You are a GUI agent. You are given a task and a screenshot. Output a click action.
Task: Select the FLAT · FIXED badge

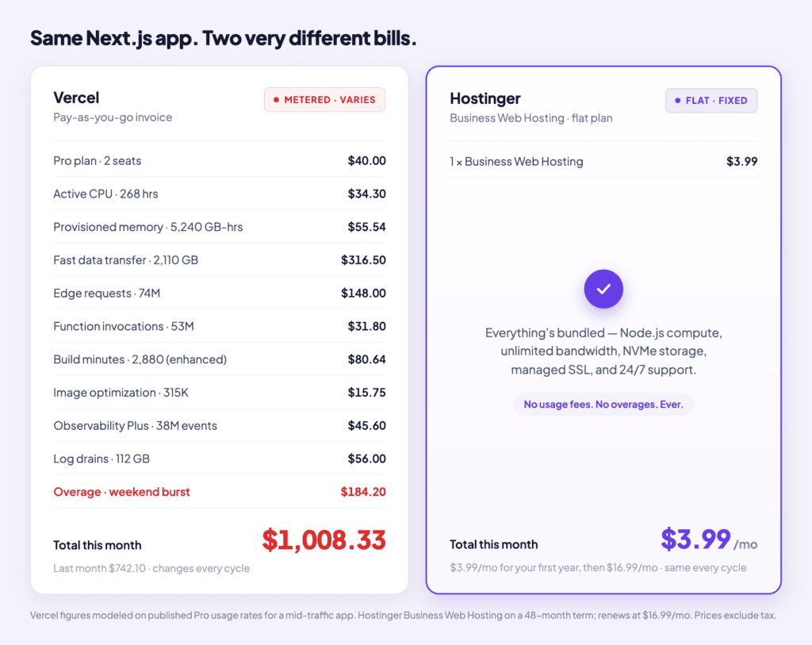[x=711, y=101]
